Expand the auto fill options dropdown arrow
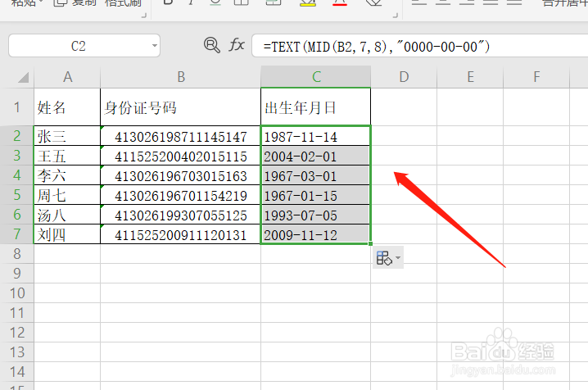This screenshot has height=390, width=588. tap(398, 258)
